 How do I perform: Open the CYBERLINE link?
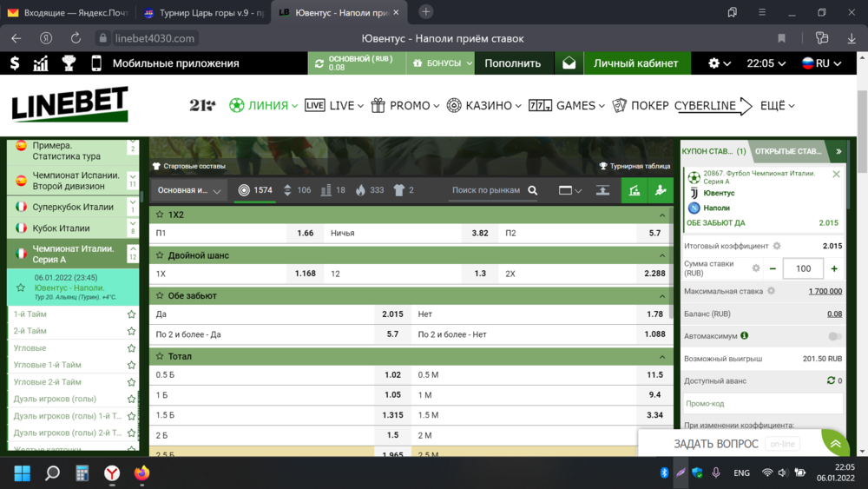click(x=713, y=105)
